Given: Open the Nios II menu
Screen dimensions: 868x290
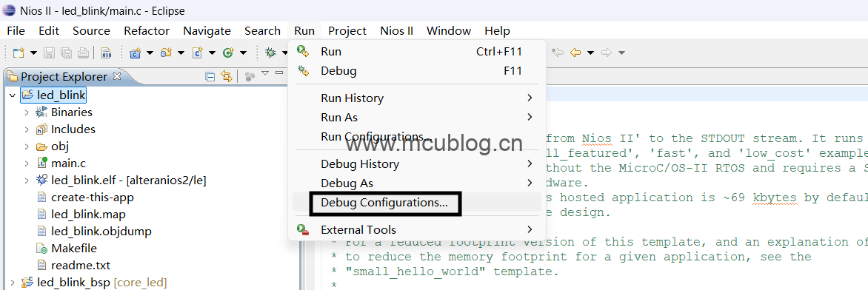Looking at the screenshot, I should click(x=396, y=31).
